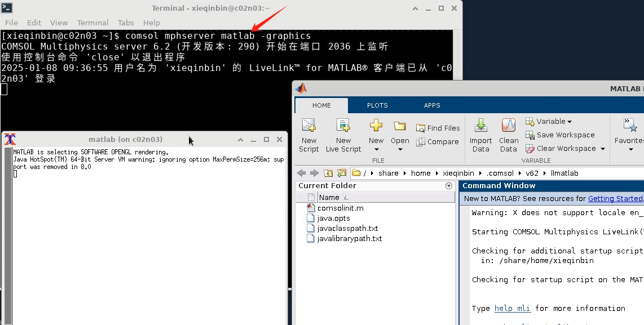The image size is (644, 325).
Task: Click the New Script icon in MATLAB
Action: (x=308, y=126)
